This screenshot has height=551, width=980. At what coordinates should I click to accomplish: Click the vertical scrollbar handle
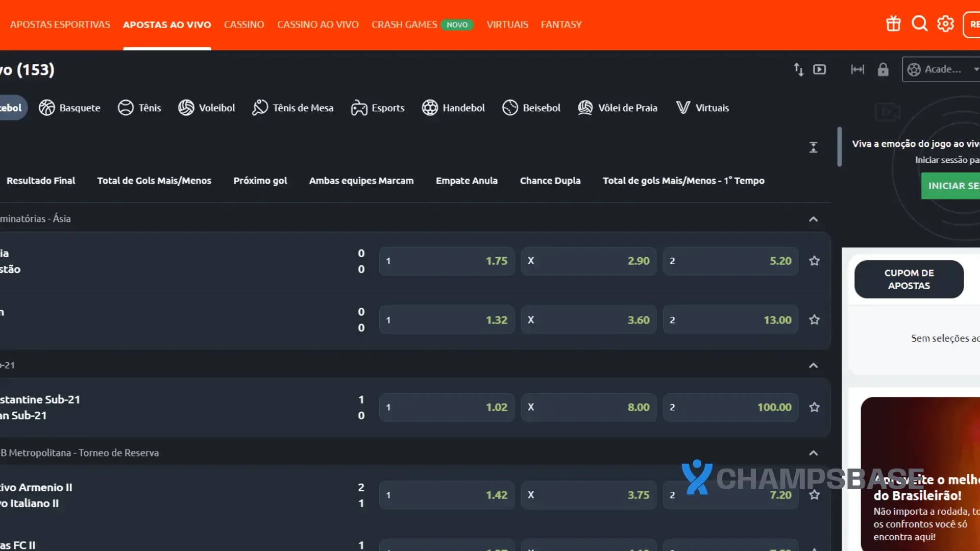(839, 146)
